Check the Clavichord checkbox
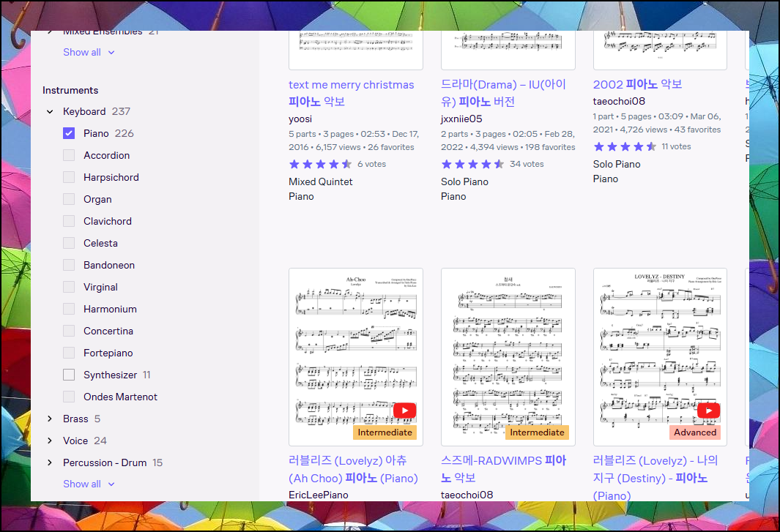Screen dimensions: 780x532 pos(69,221)
